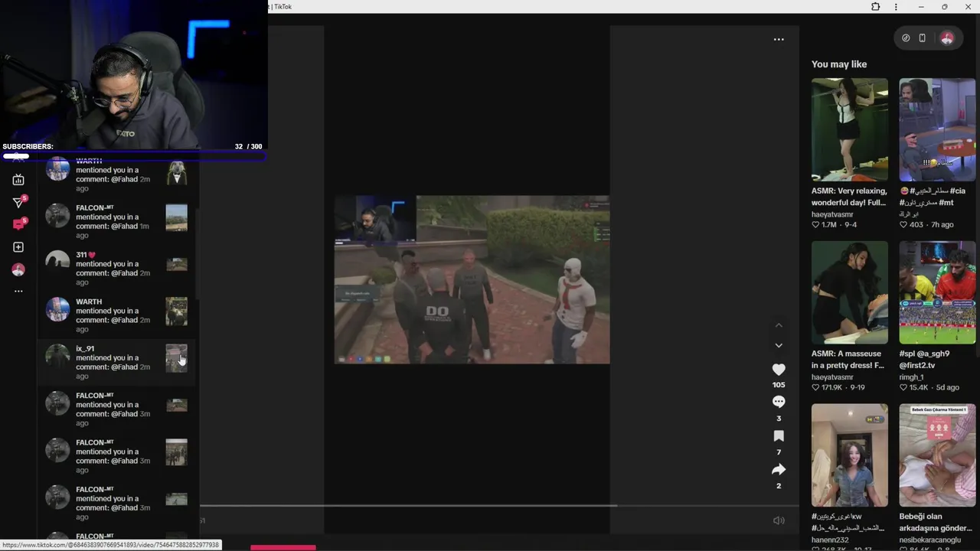Open hanenn232 author profile
Screen dimensions: 980x551
pos(831,540)
